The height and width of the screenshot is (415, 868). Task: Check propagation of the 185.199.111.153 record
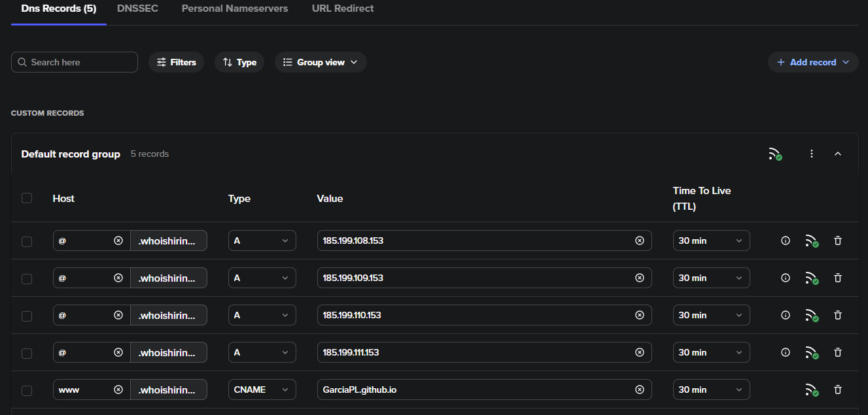(x=812, y=352)
